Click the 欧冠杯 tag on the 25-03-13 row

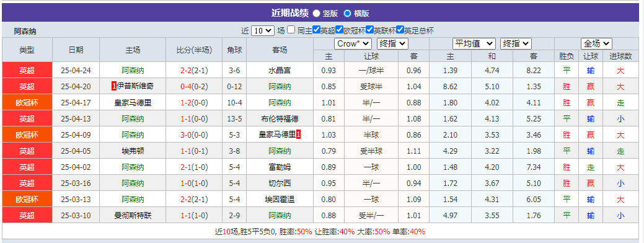coord(27,200)
